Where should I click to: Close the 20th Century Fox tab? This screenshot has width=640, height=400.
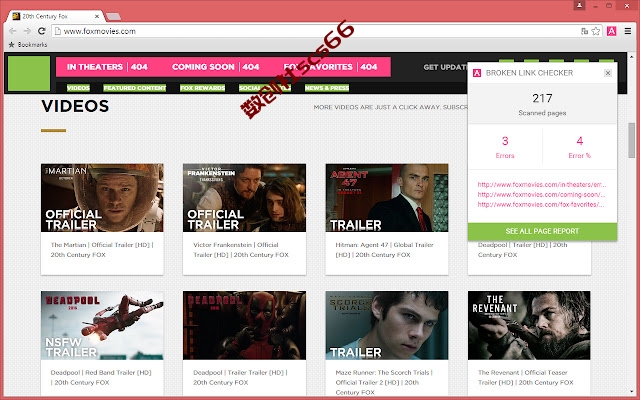click(97, 16)
